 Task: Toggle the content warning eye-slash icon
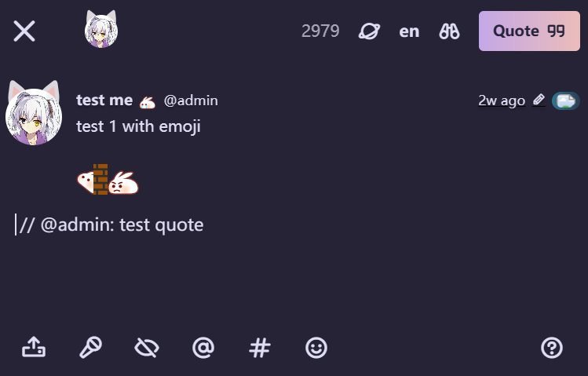[147, 347]
